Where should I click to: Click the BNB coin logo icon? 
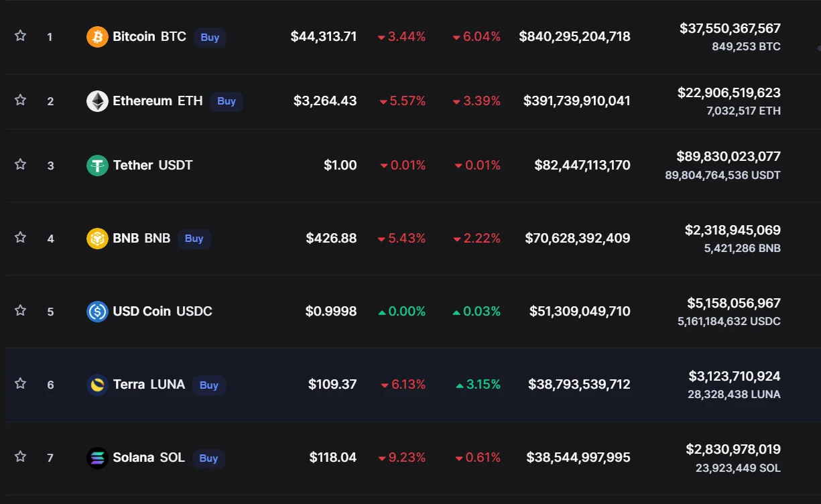(97, 239)
